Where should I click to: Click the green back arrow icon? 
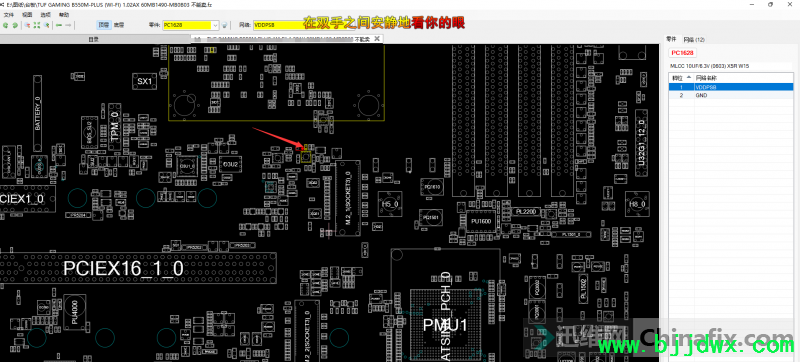[x=59, y=25]
